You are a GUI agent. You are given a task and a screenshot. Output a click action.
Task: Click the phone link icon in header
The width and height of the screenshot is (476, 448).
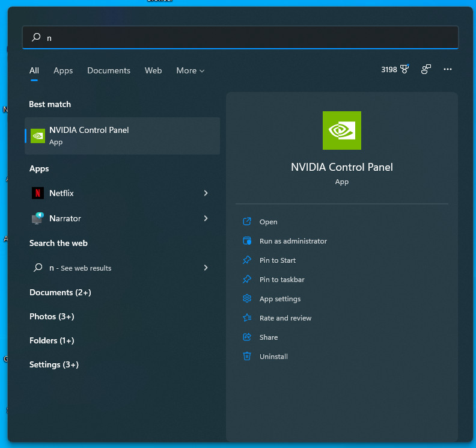coord(426,70)
